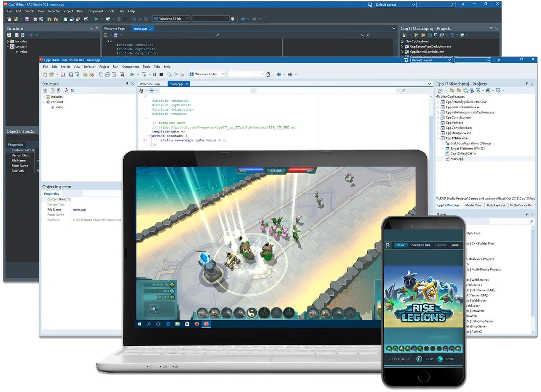Expand the Includes node in the light Structure panel

tap(44, 97)
